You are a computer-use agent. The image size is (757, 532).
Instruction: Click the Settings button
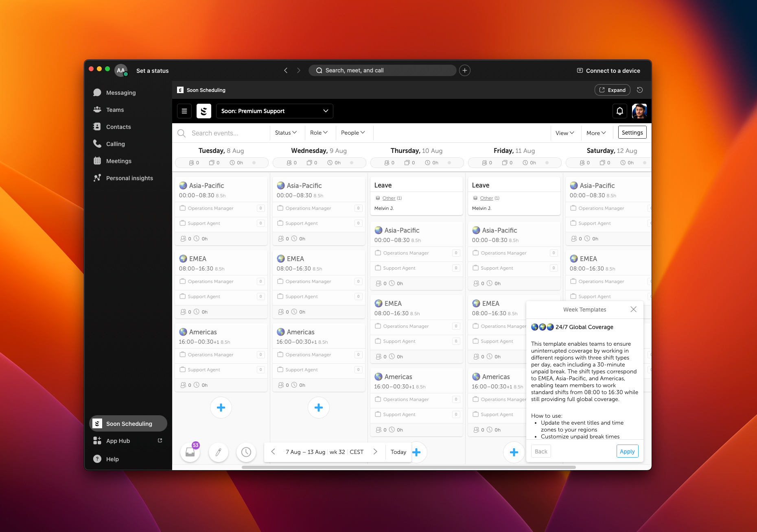click(x=632, y=133)
